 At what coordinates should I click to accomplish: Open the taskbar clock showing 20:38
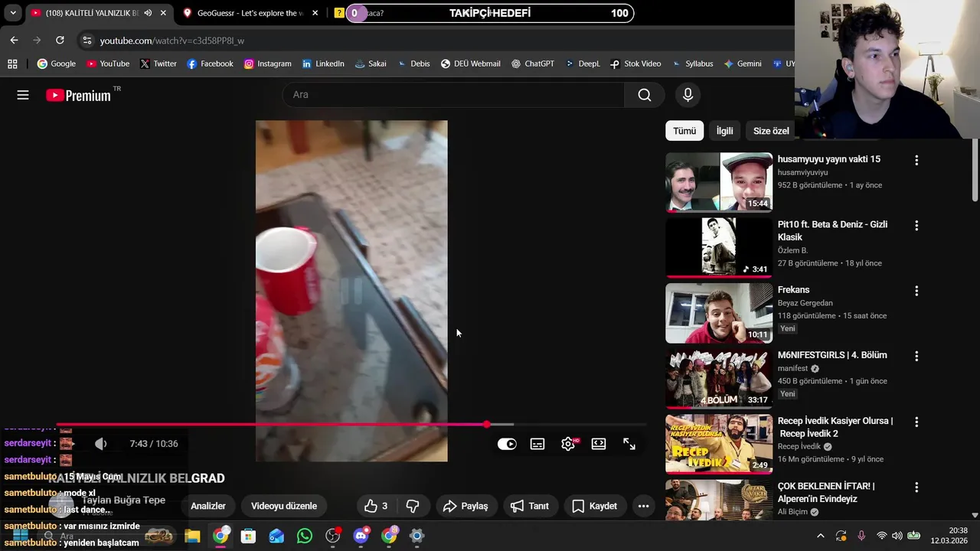point(949,536)
